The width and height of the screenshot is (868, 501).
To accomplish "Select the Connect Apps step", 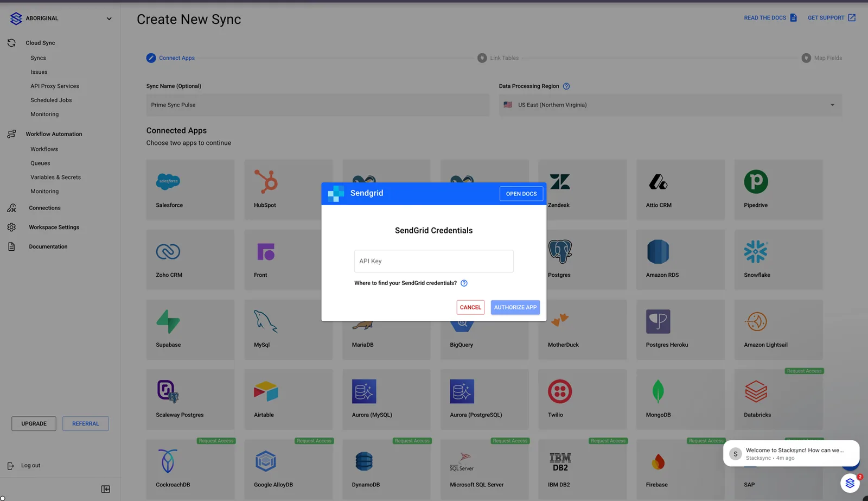I will pos(170,58).
